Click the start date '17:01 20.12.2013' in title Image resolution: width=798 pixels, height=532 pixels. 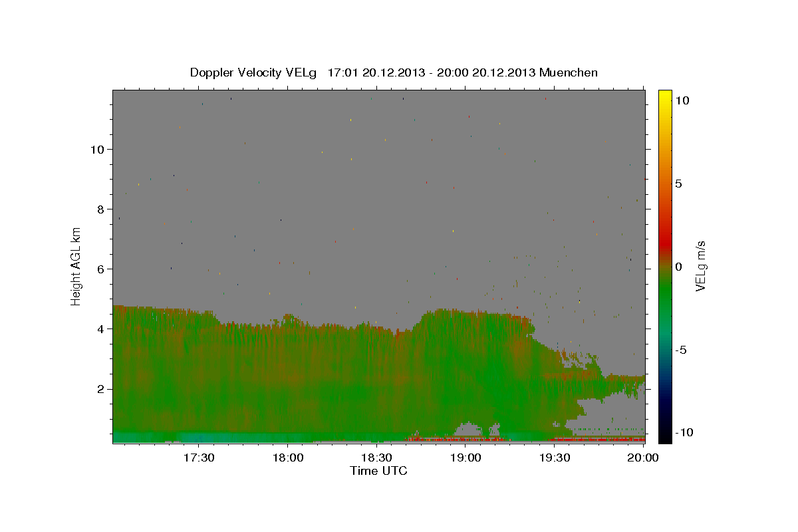click(x=375, y=72)
